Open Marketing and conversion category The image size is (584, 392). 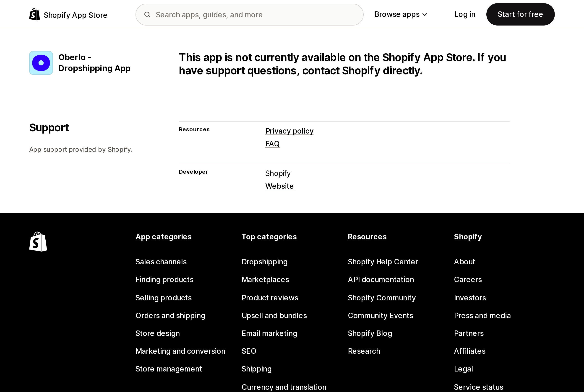coord(180,351)
